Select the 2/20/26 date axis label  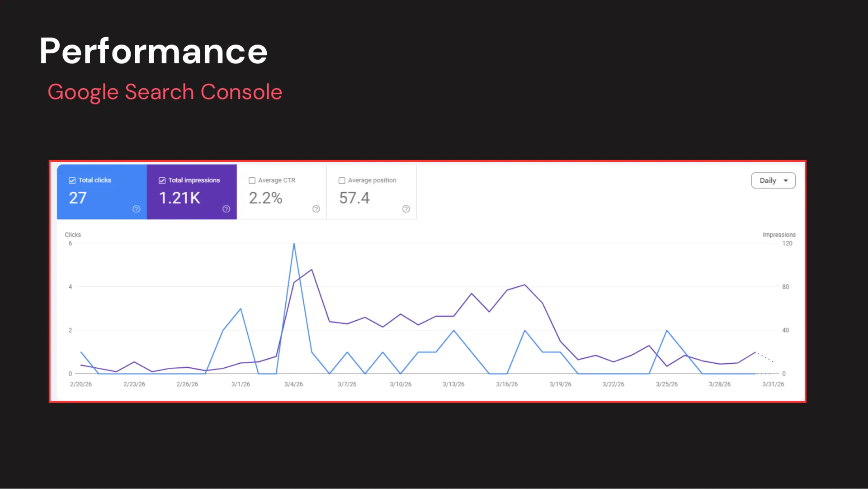81,385
